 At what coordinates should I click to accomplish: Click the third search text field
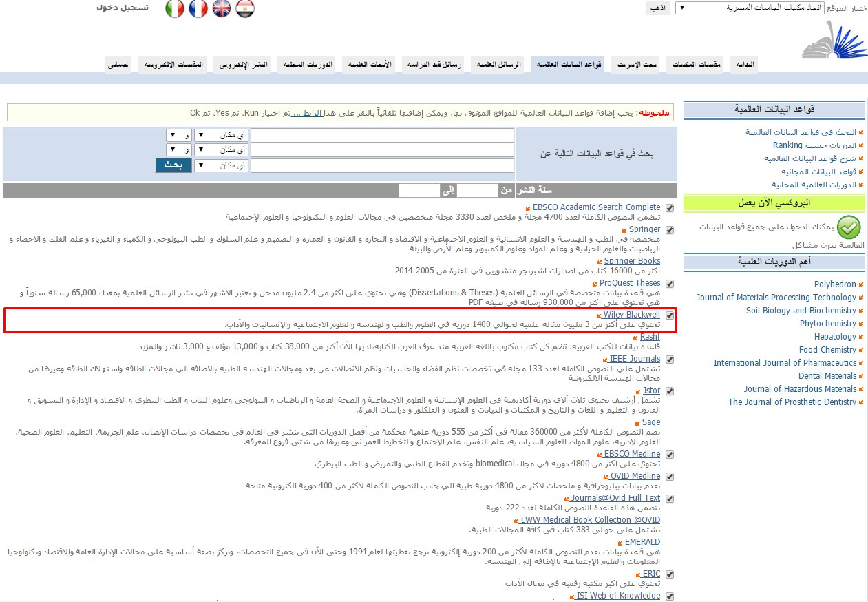382,165
